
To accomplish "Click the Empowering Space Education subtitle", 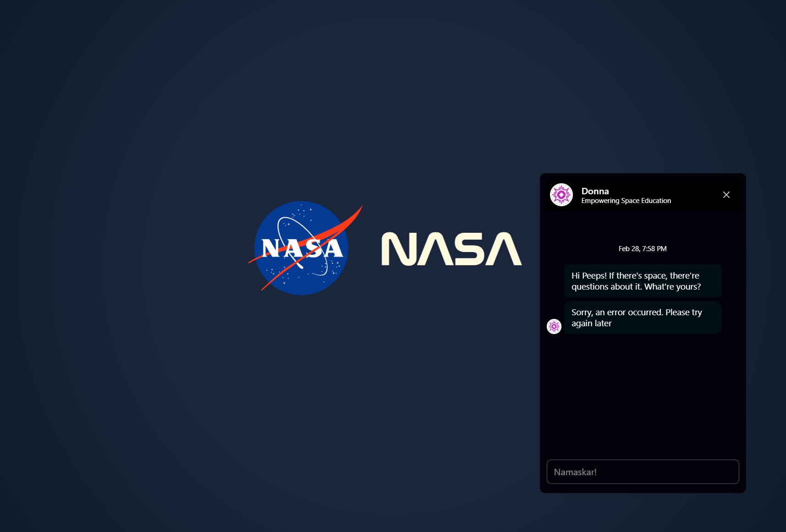I will [626, 201].
